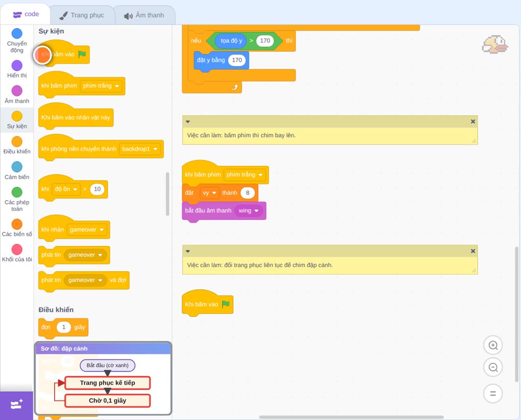
Task: Open the 'độ ồn' dropdown in palette
Action: [x=67, y=189]
